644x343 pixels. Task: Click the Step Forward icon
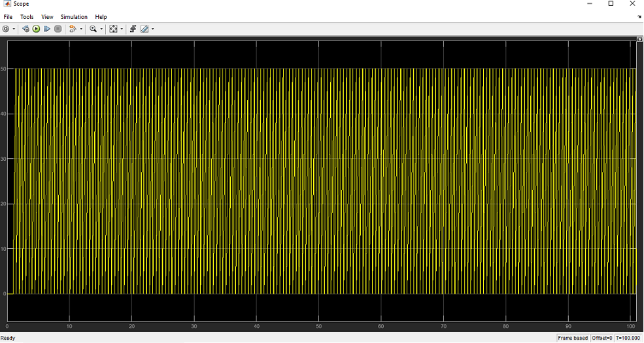coord(47,29)
